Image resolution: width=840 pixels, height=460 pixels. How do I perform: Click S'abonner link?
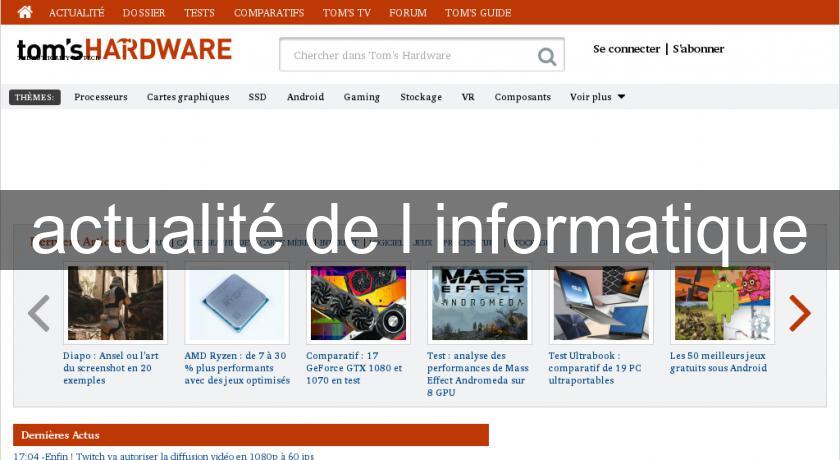point(698,49)
